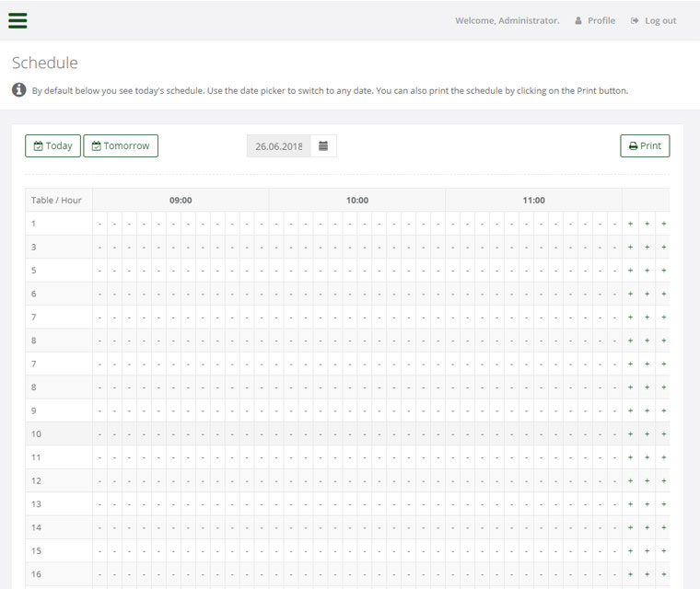Viewport: 700px width, 589px height.
Task: Open the Profile link
Action: pyautogui.click(x=595, y=20)
